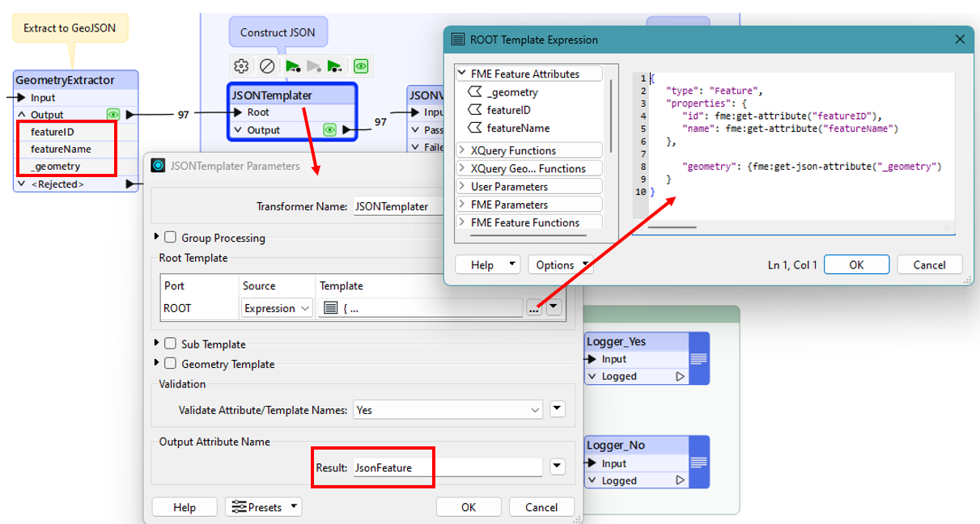Click the featureName attribute icon in tree
The height and width of the screenshot is (524, 980).
pyautogui.click(x=476, y=128)
